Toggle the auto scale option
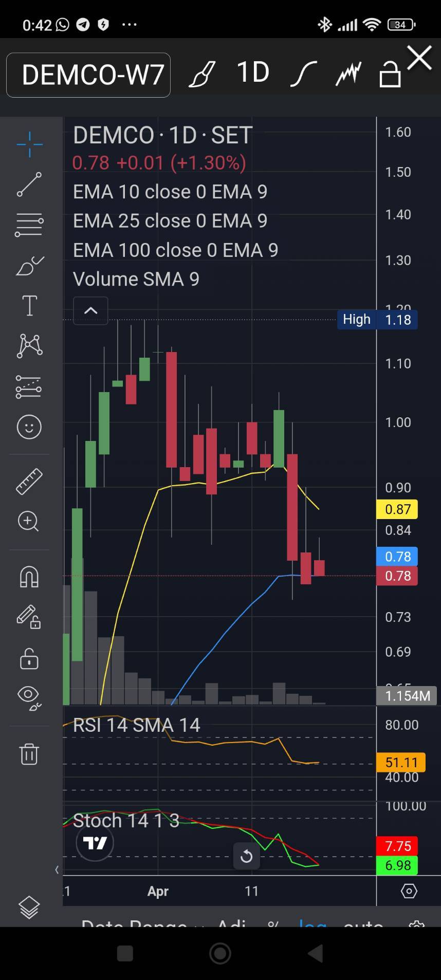441x980 pixels. (x=363, y=923)
